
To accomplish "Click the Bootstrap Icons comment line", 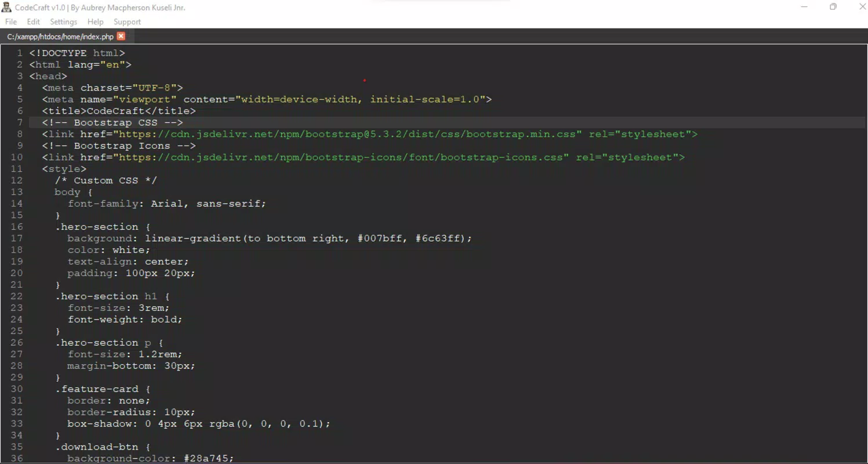I will point(119,146).
